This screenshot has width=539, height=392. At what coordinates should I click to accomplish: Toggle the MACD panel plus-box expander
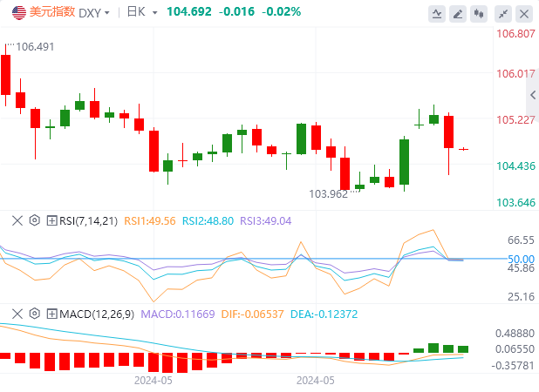51,314
